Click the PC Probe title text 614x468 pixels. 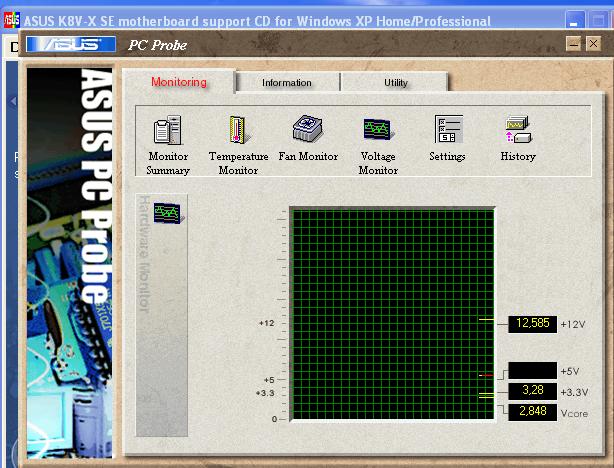[157, 45]
